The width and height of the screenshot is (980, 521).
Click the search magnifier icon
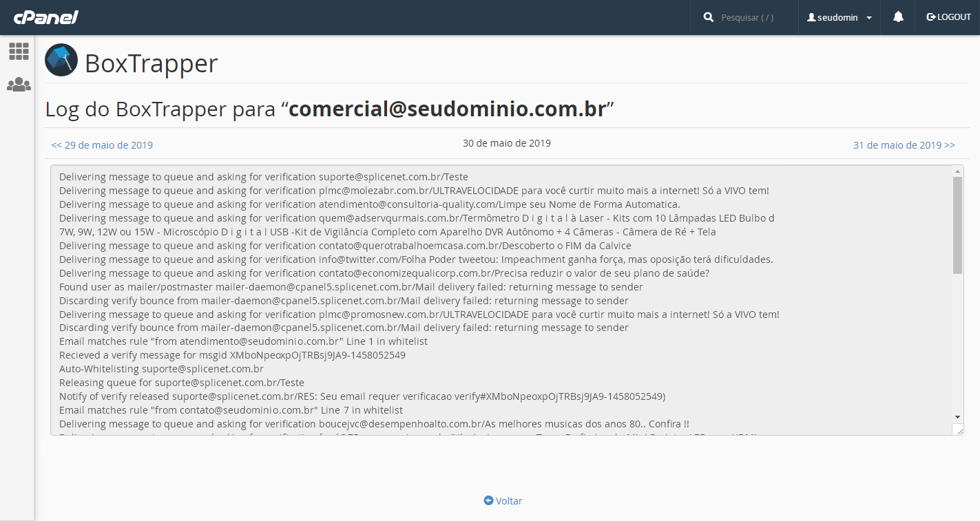[709, 17]
